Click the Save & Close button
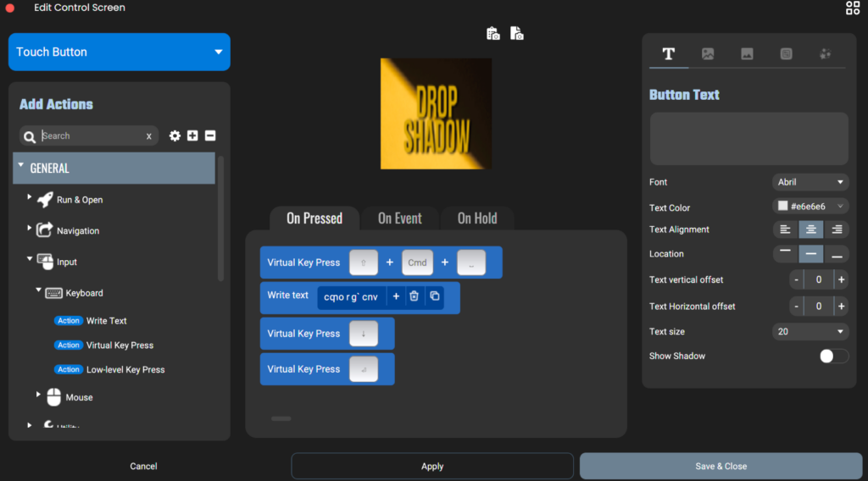The height and width of the screenshot is (481, 868). coord(721,466)
